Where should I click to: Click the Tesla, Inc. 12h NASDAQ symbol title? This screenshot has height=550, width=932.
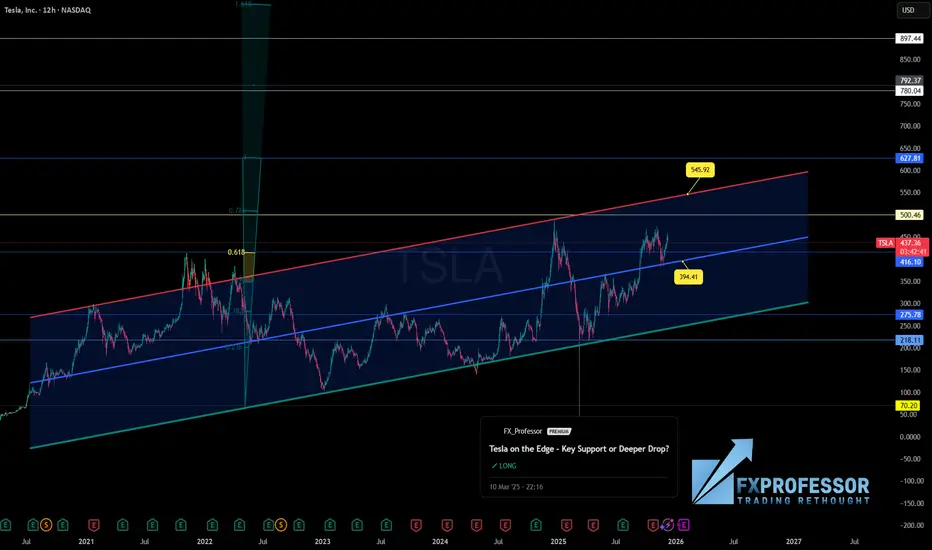click(48, 10)
